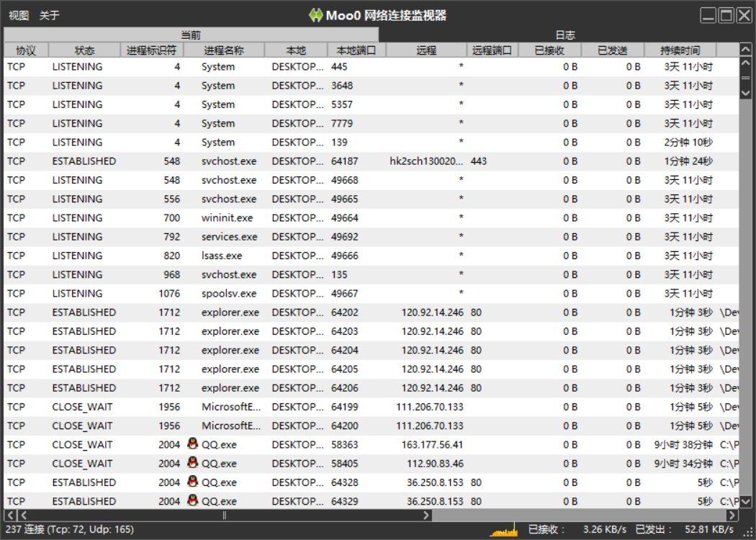The width and height of the screenshot is (756, 540).
Task: Click vertical scrollbar bottom jump arrow
Action: (x=745, y=502)
